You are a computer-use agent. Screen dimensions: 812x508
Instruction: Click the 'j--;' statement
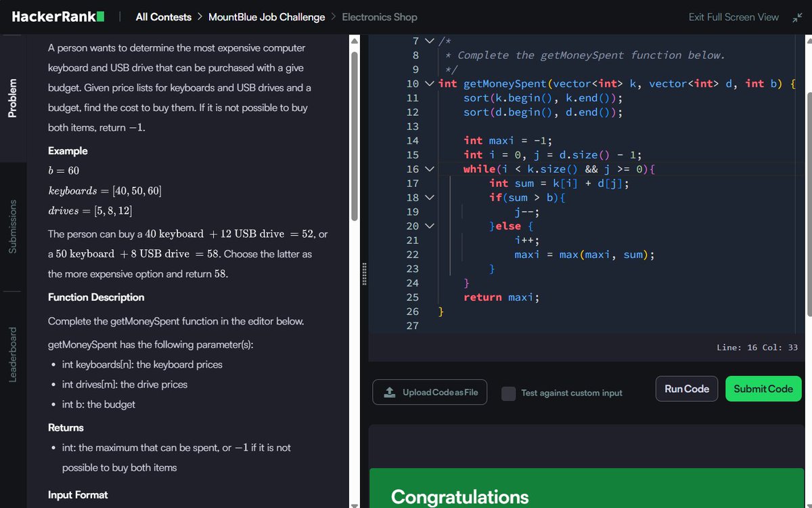(527, 211)
